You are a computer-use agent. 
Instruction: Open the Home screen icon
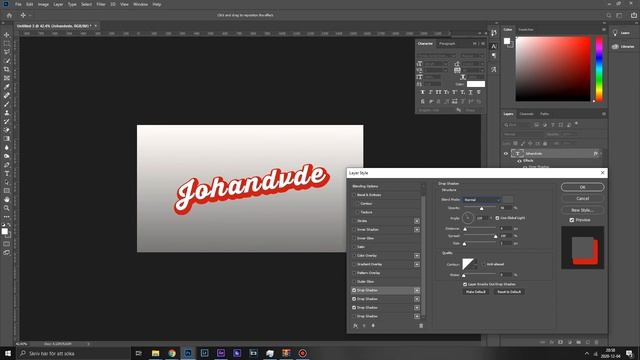point(9,16)
